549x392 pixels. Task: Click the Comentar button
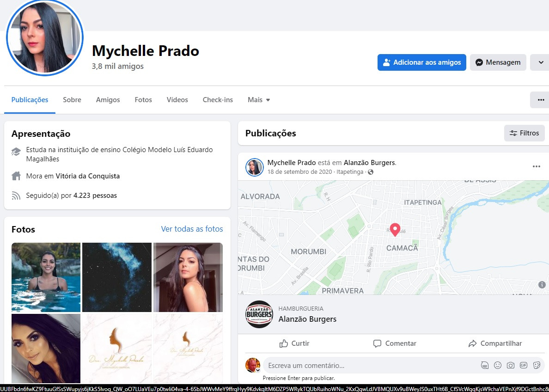point(395,343)
